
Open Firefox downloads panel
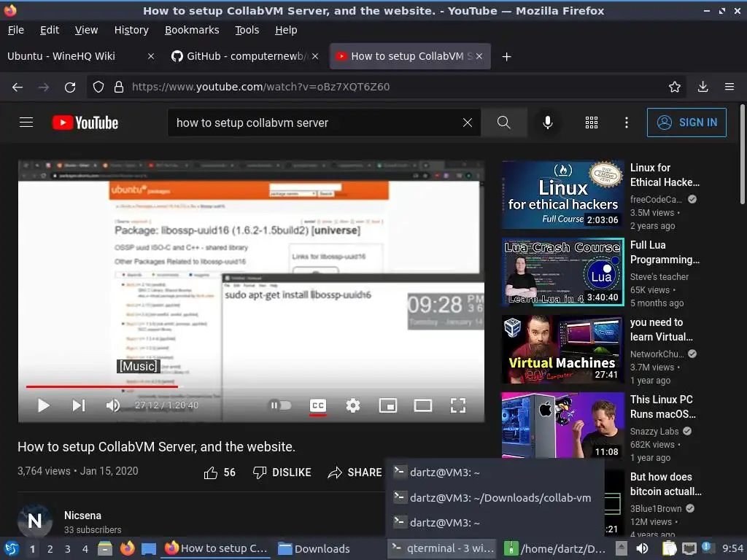point(703,87)
